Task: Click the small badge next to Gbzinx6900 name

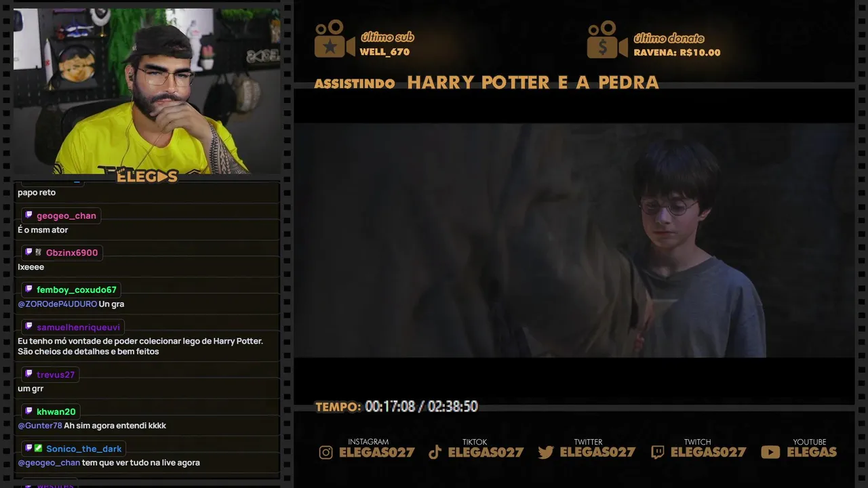Action: point(39,252)
